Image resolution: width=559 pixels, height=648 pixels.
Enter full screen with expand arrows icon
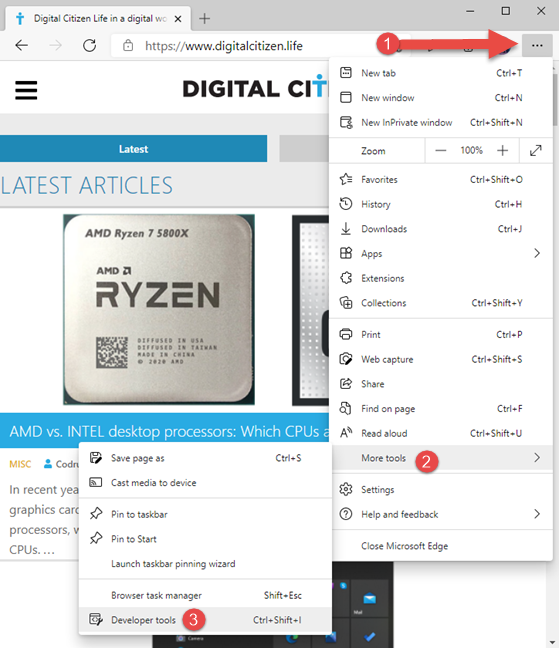click(x=535, y=150)
